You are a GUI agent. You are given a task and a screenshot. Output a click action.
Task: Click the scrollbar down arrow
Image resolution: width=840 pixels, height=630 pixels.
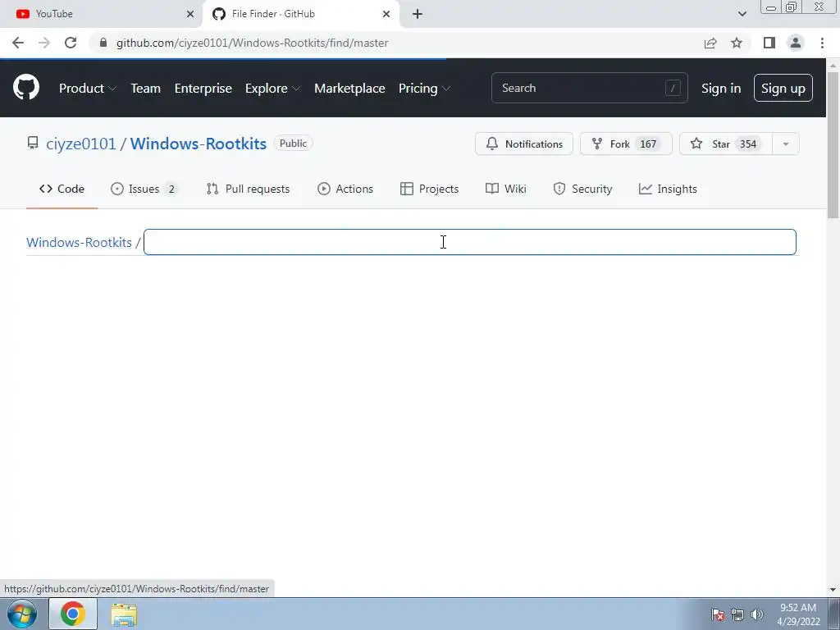(833, 590)
